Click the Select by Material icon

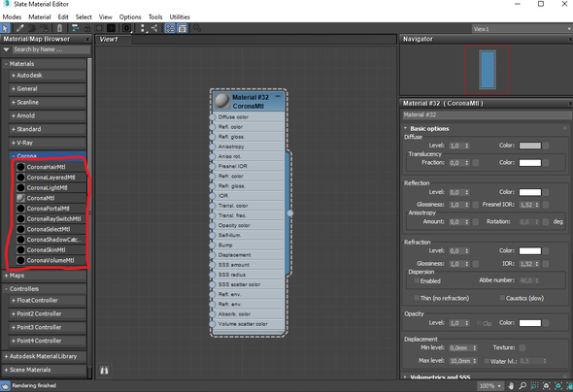pos(197,28)
